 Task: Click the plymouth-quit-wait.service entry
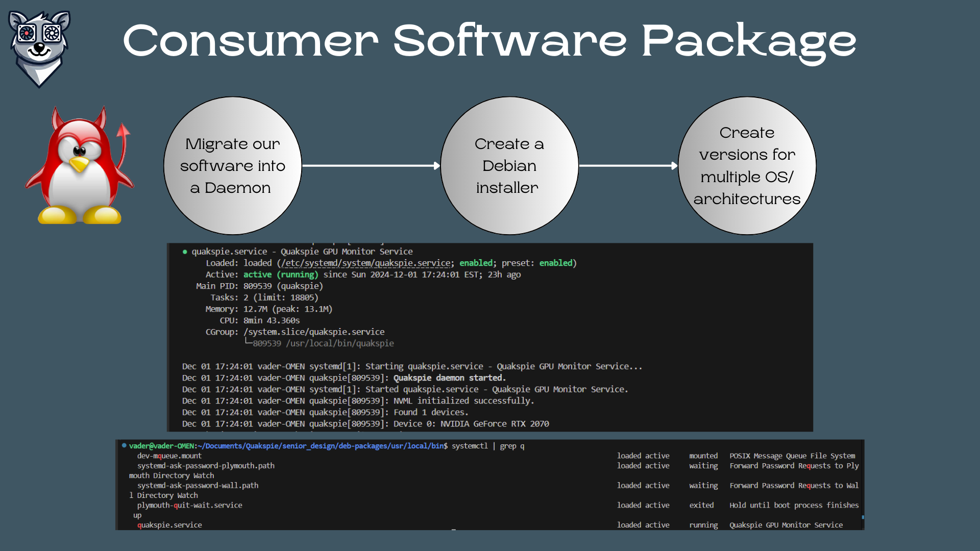189,505
